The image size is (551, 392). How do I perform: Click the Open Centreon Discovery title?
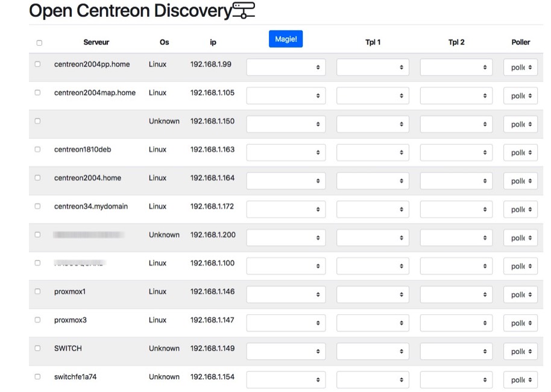click(x=130, y=11)
